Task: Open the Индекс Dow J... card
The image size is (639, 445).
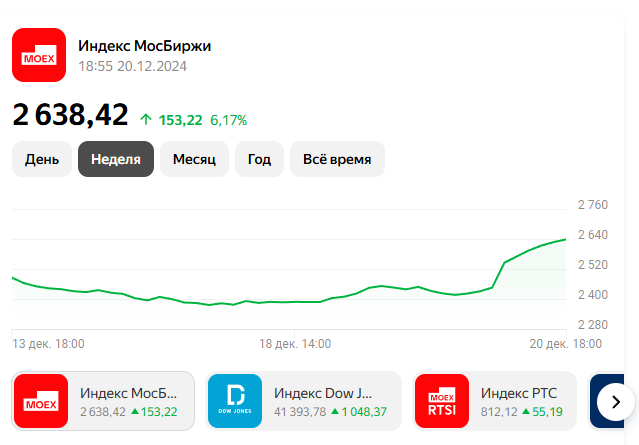Action: tap(304, 401)
